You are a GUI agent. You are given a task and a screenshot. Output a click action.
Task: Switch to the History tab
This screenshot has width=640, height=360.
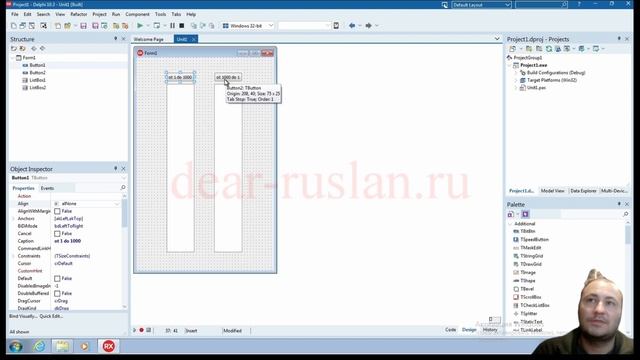(x=490, y=330)
